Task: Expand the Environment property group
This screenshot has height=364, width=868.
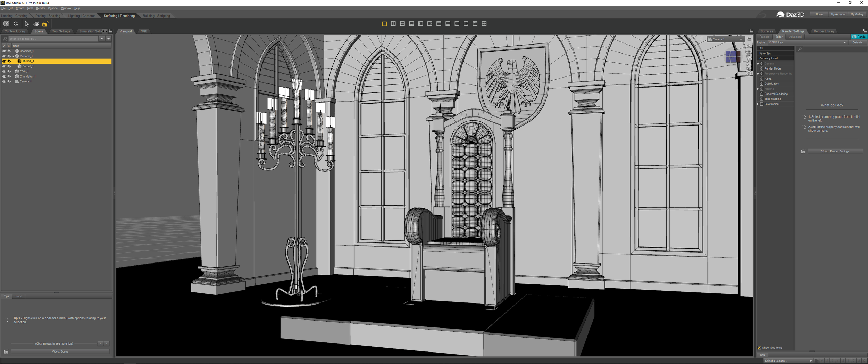Action: (x=758, y=104)
